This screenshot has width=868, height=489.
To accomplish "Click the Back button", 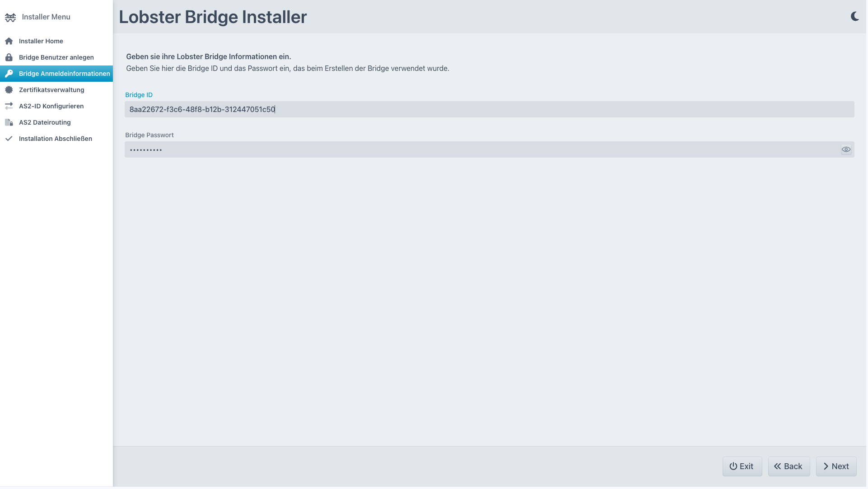I will [789, 466].
